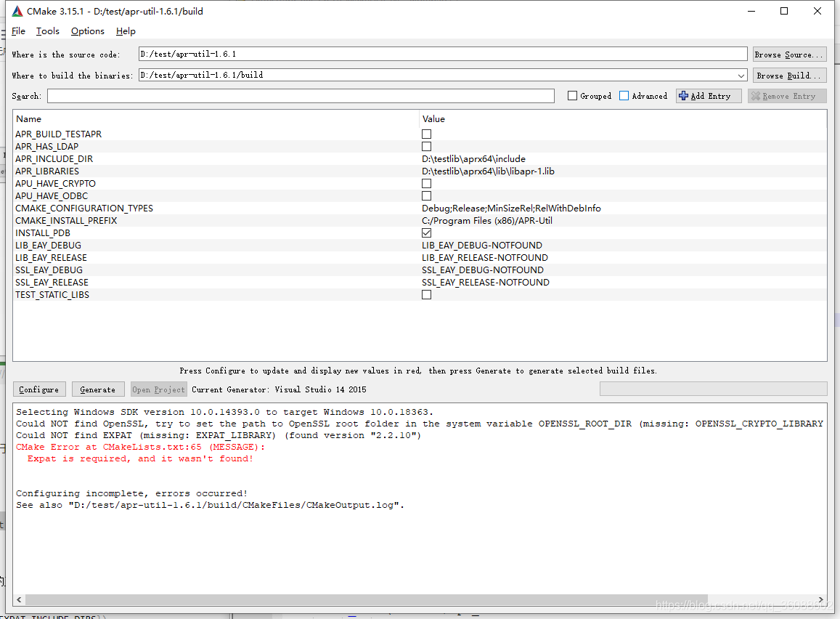The width and height of the screenshot is (840, 619).
Task: Focus the Search input field
Action: click(301, 96)
